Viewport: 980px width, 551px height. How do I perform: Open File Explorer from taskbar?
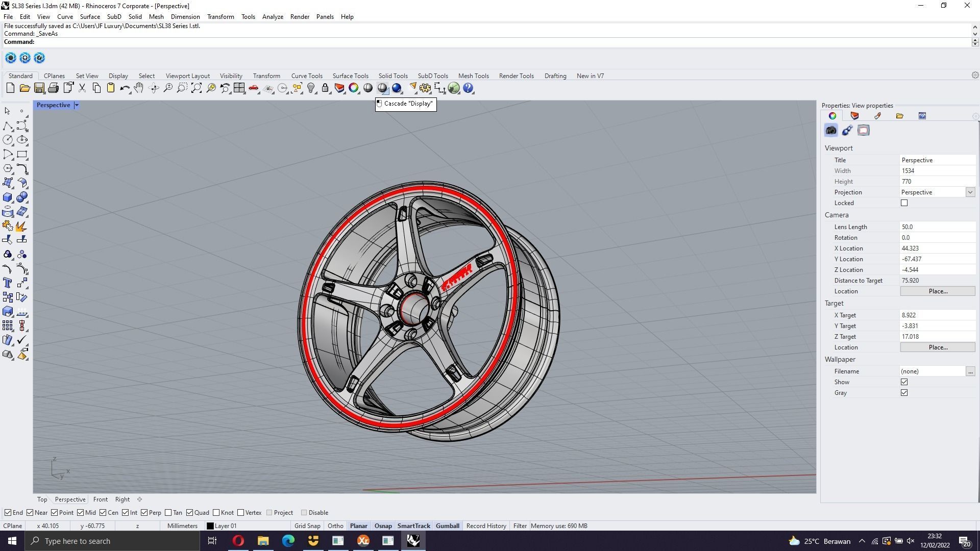(263, 541)
